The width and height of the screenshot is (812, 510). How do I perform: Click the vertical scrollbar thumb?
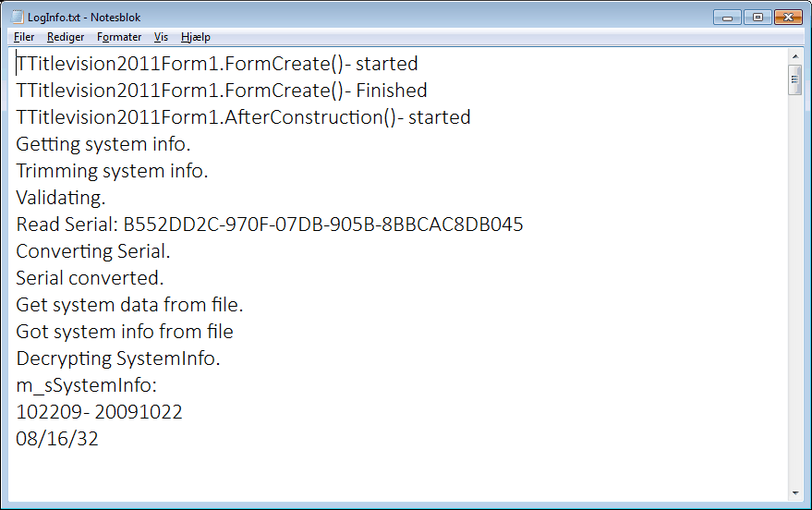tap(795, 79)
